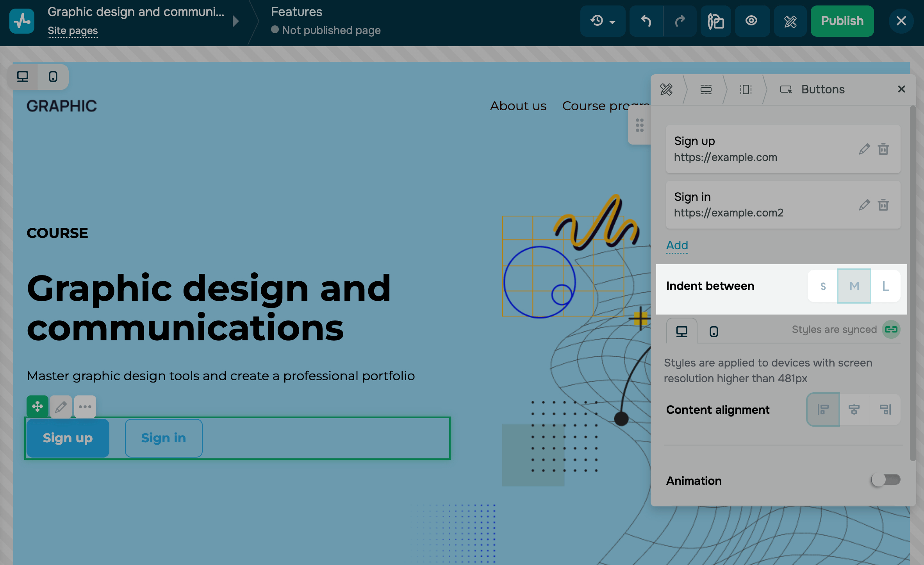Switch canvas to mobile device view
Screen dimensions: 924x565
point(53,77)
